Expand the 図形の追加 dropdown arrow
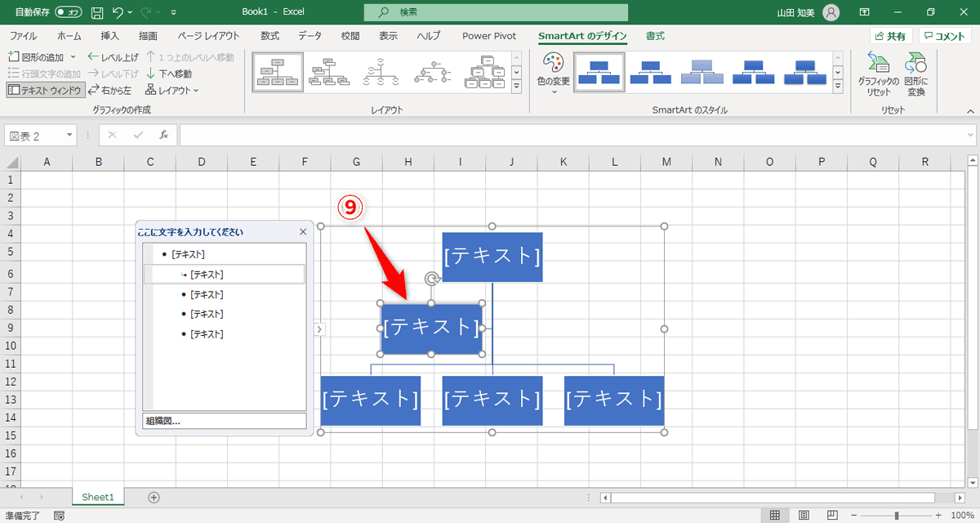Image resolution: width=980 pixels, height=523 pixels. coord(73,57)
